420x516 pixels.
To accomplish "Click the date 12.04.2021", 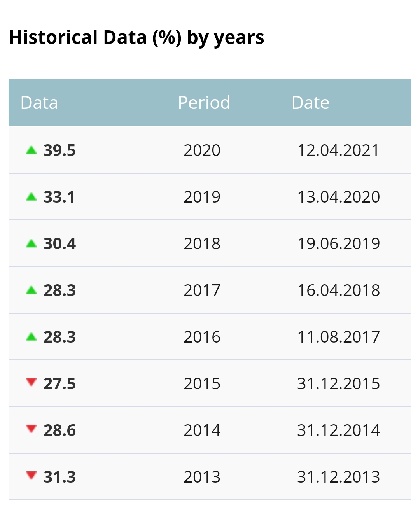I will coord(338,150).
